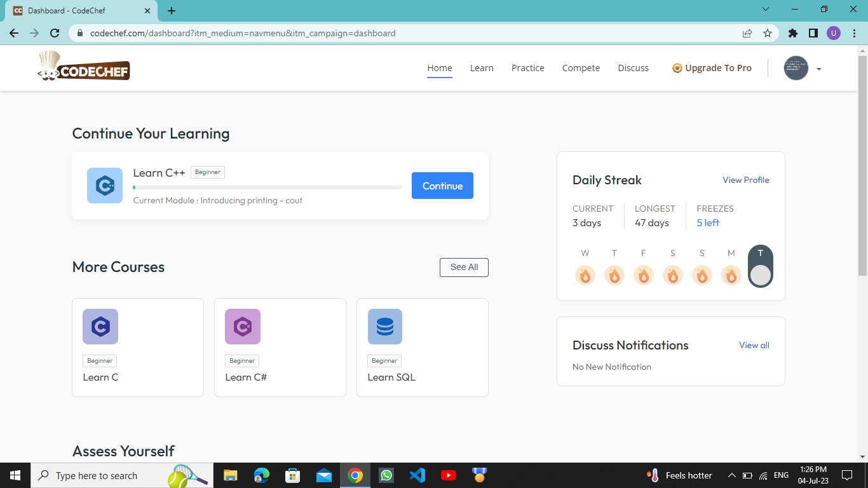Open the Learn C++ course icon
The height and width of the screenshot is (488, 868).
105,186
